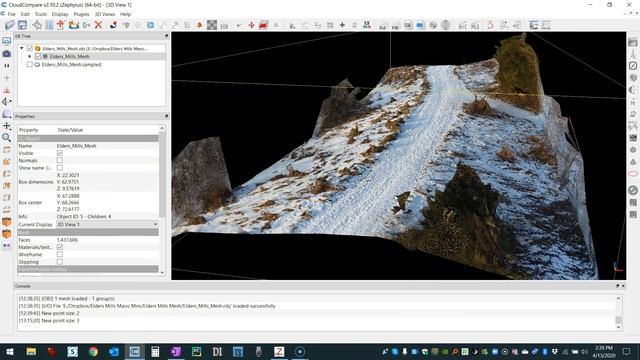Viewport: 640px width, 360px height.
Task: Toggle the Visible checkbox in Properties
Action: coord(60,153)
